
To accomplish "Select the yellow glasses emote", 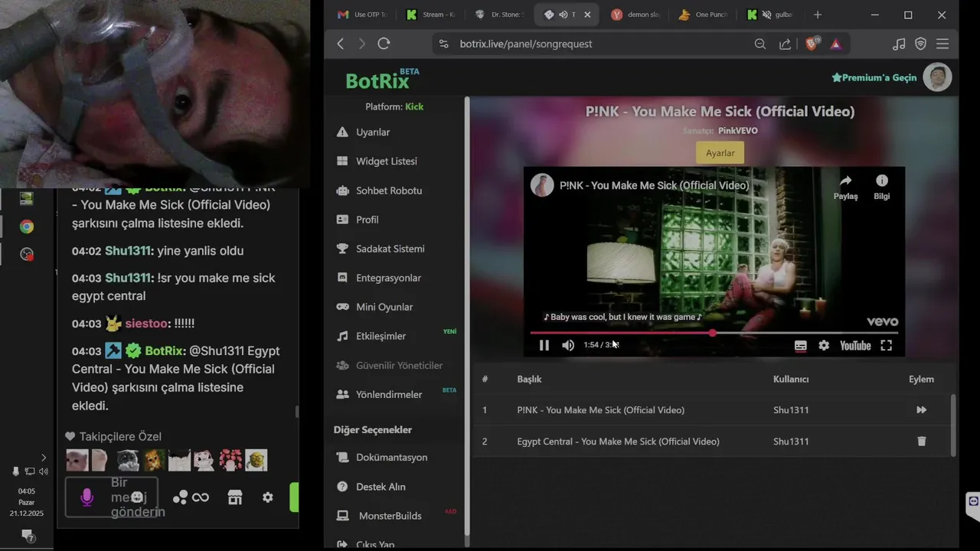I will [256, 460].
